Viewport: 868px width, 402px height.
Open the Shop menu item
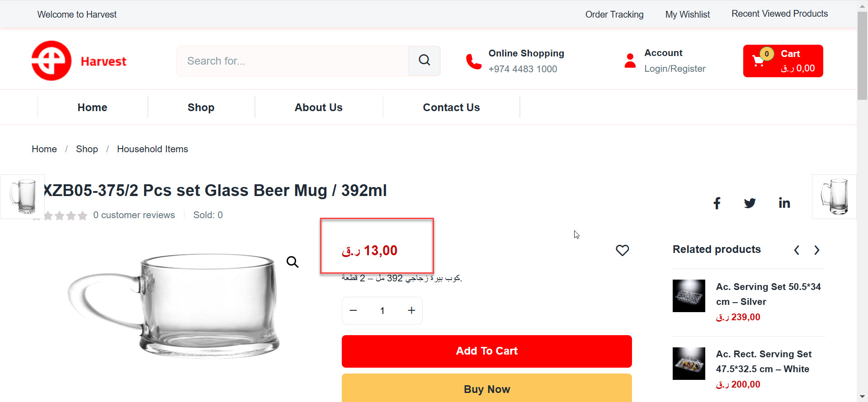201,108
